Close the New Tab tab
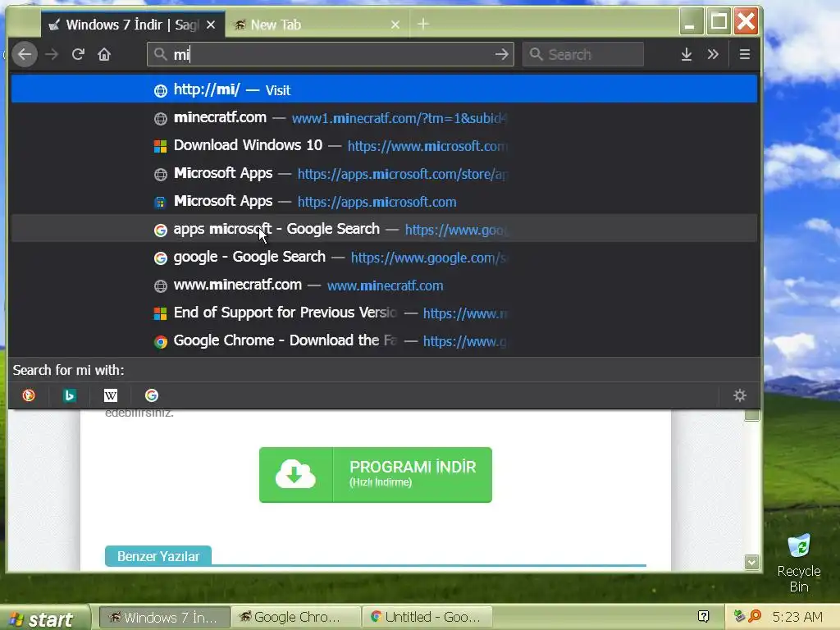 click(x=395, y=25)
